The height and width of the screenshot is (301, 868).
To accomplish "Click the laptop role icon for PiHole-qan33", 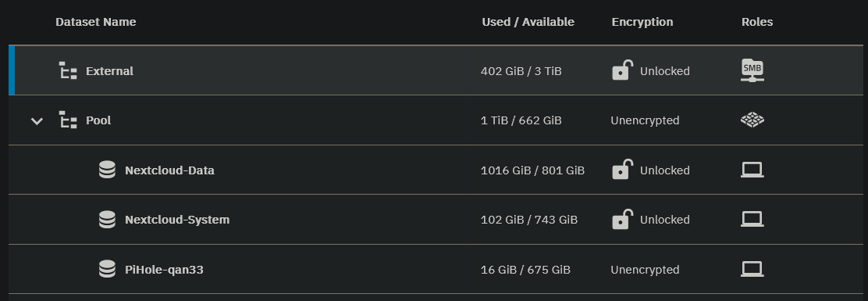I will pyautogui.click(x=752, y=269).
